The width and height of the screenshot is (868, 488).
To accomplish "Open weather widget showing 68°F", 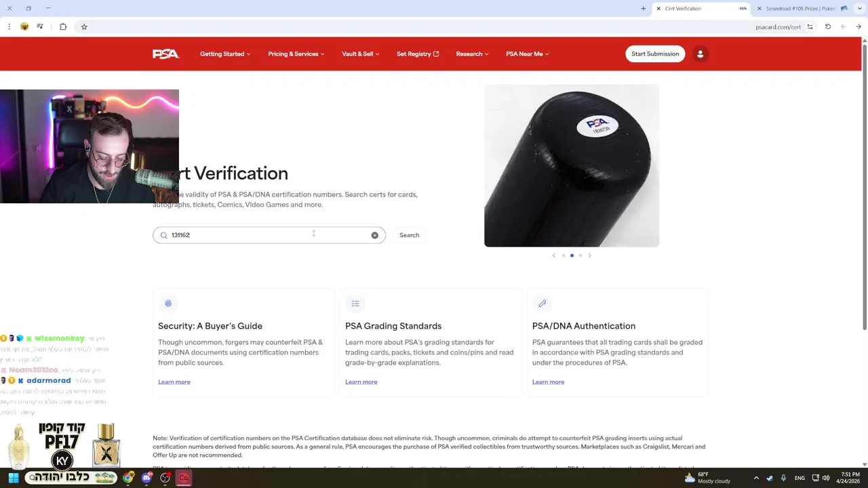I will (x=707, y=478).
